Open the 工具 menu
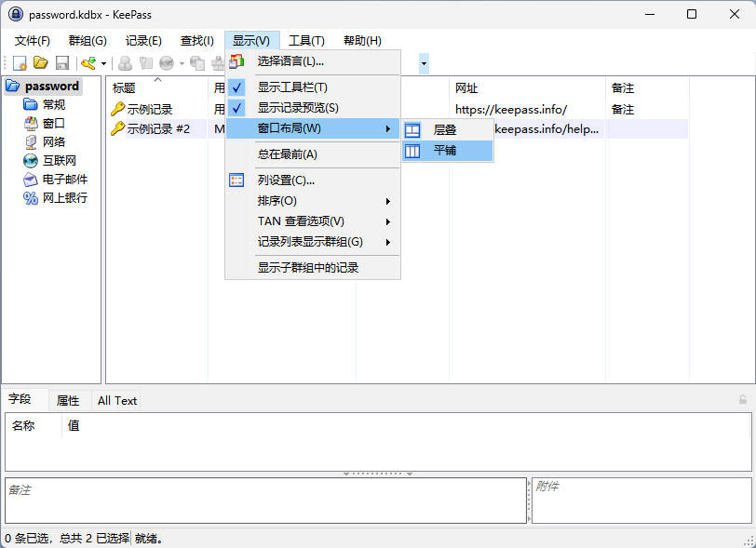 pos(306,40)
